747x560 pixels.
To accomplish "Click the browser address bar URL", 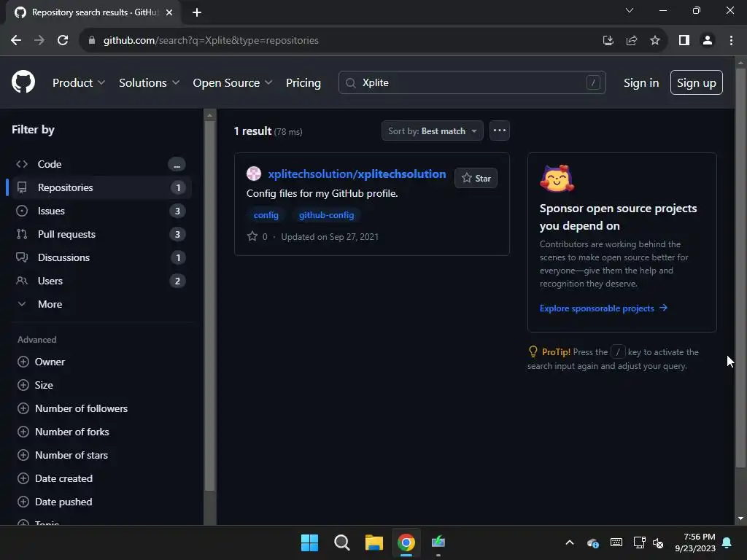I will 211,41.
